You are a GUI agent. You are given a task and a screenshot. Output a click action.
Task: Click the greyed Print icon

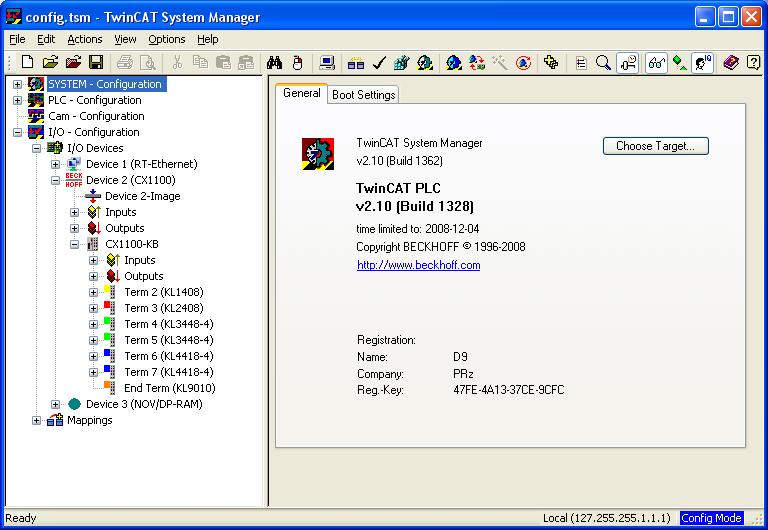click(x=125, y=62)
